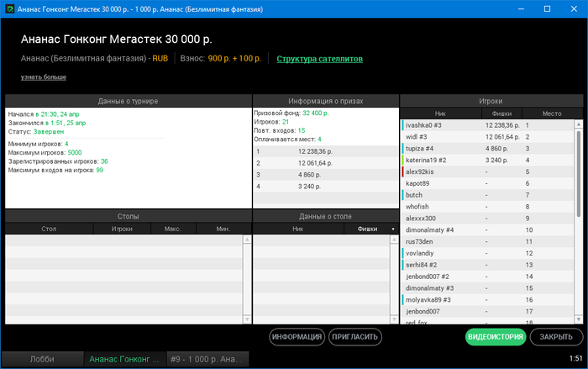Select player vovlandiy
Image resolution: width=588 pixels, height=369 pixels.
(x=487, y=253)
